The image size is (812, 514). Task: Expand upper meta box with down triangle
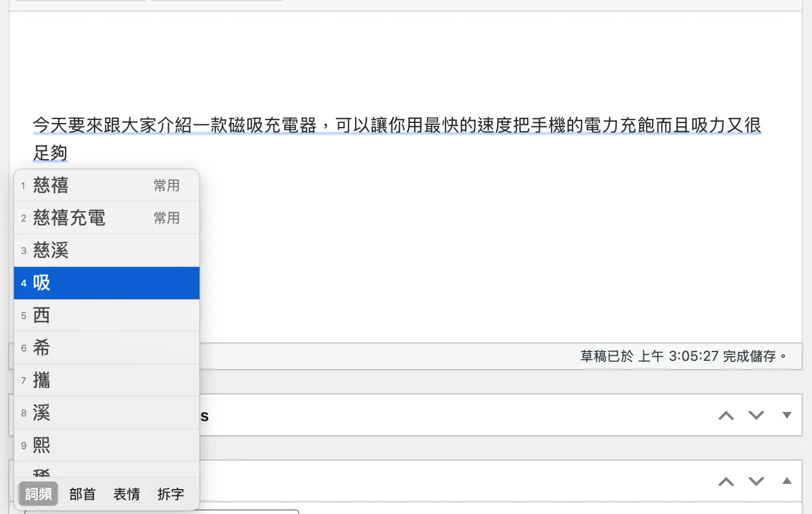[x=787, y=415]
